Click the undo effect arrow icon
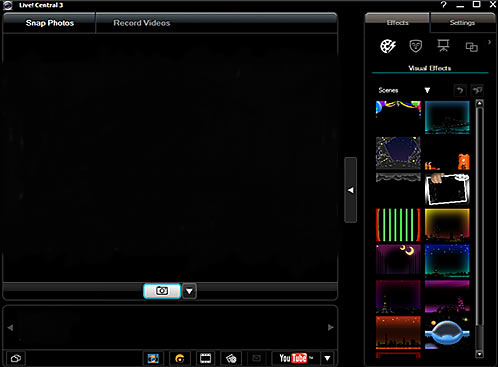The width and height of the screenshot is (500, 367). point(460,90)
